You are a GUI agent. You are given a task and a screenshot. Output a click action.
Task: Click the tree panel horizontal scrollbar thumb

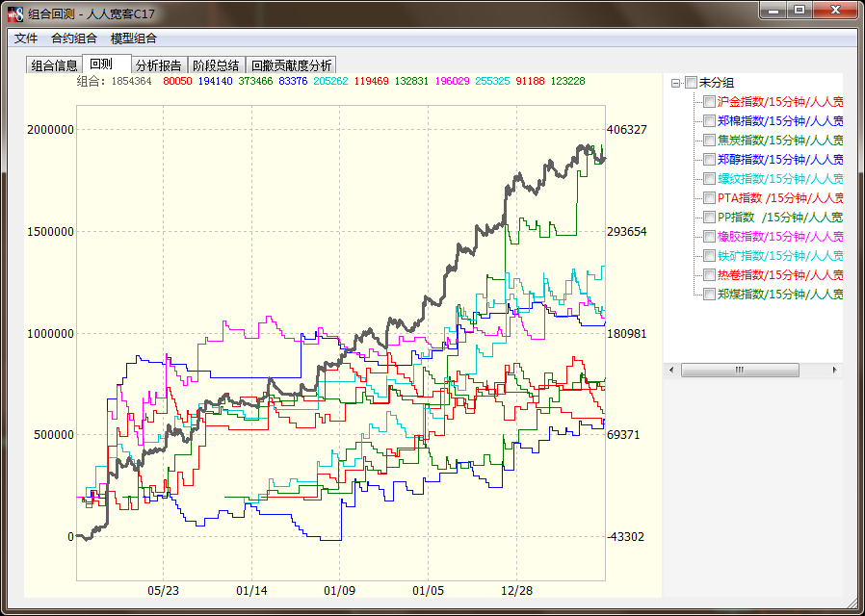[740, 370]
